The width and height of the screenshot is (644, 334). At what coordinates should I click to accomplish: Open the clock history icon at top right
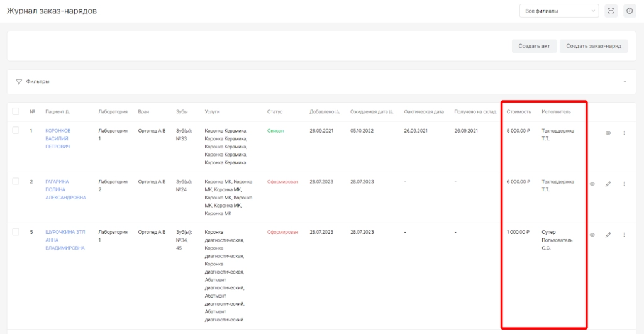[x=629, y=11]
